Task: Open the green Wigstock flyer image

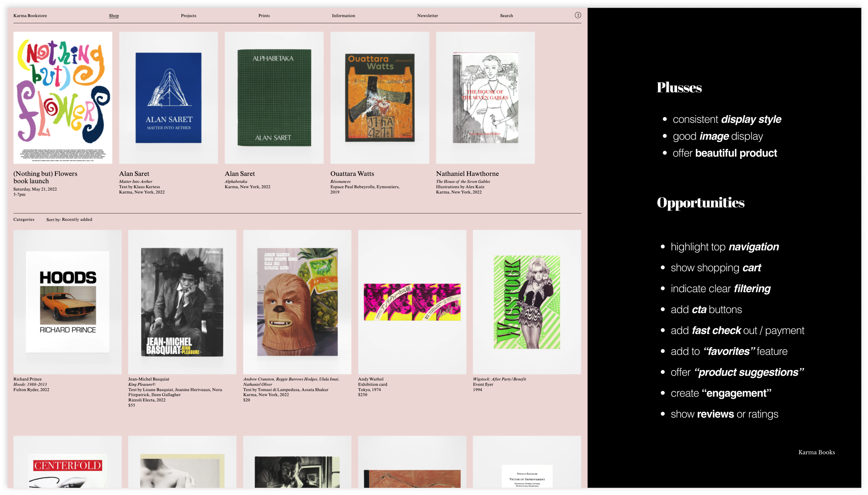Action: coord(527,302)
